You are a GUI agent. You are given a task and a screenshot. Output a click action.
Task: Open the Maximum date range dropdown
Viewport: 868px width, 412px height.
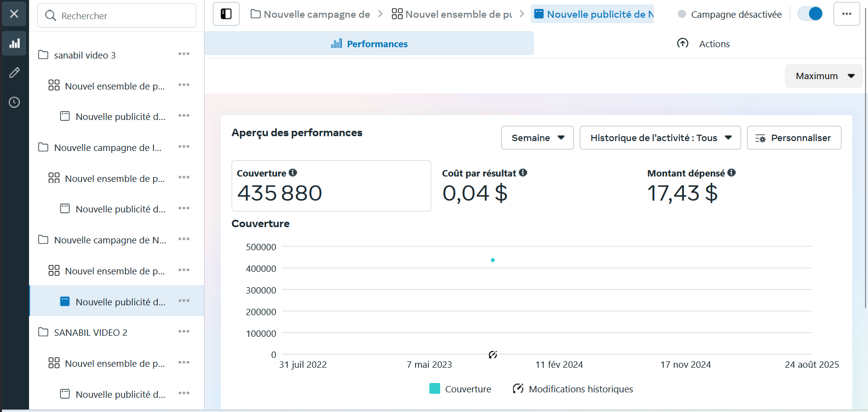point(824,76)
